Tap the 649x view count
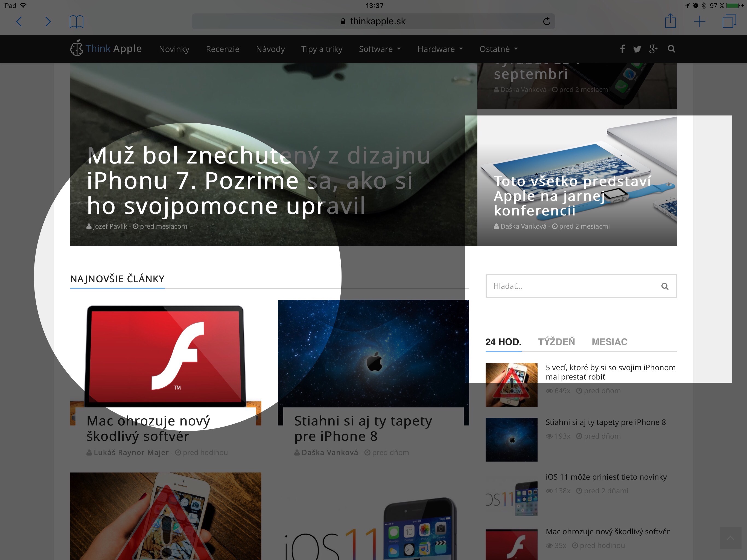 coord(558,391)
